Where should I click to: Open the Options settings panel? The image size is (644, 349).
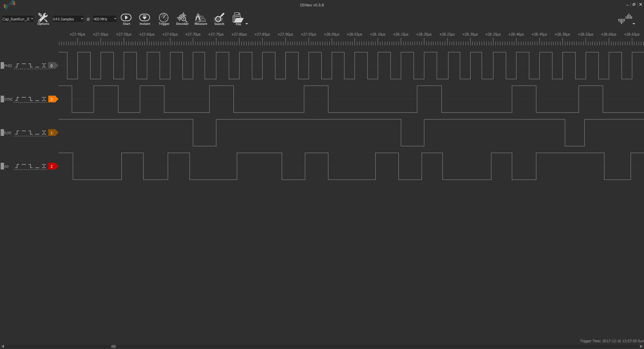tap(43, 19)
